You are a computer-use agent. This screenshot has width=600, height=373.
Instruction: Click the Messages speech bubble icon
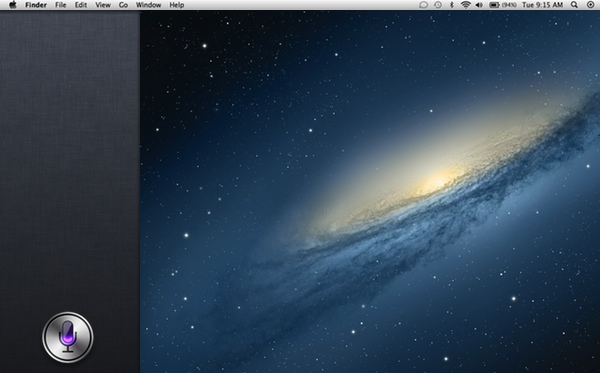pos(423,5)
